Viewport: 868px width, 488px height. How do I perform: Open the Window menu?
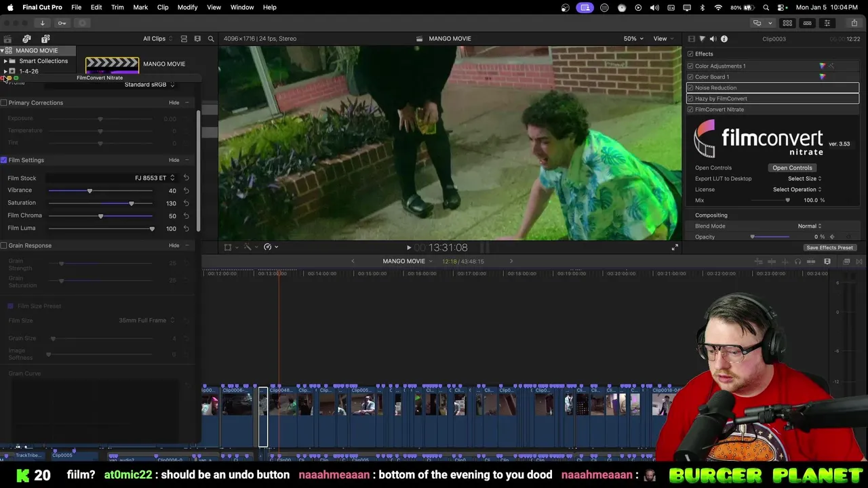[x=242, y=7]
